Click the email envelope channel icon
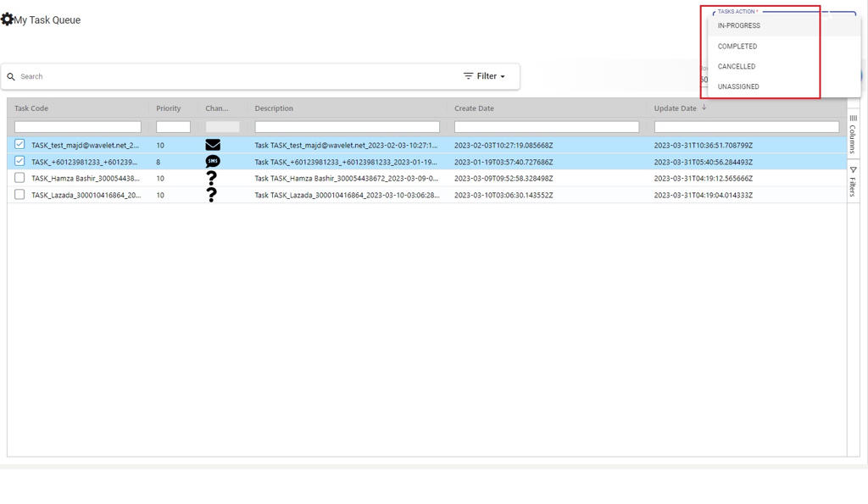This screenshot has height=504, width=868. (213, 145)
